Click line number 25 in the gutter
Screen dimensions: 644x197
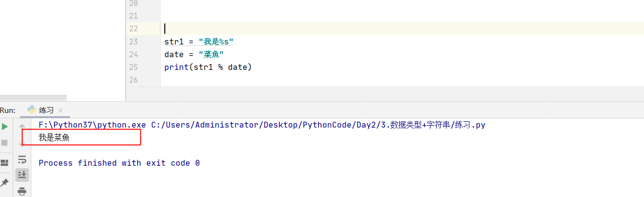[x=133, y=67]
